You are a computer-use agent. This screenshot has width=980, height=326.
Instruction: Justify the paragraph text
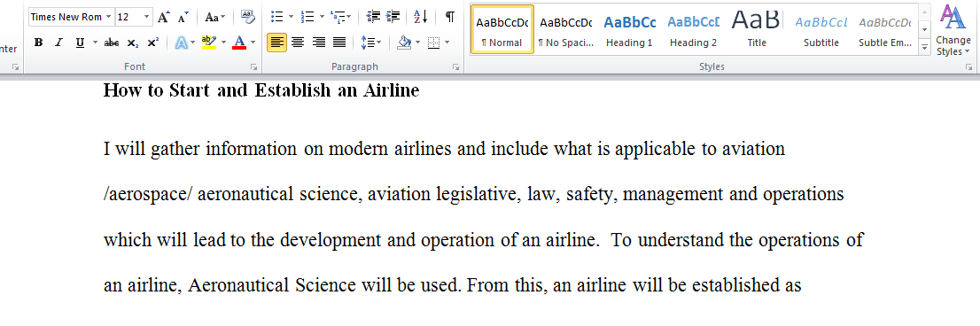click(339, 43)
